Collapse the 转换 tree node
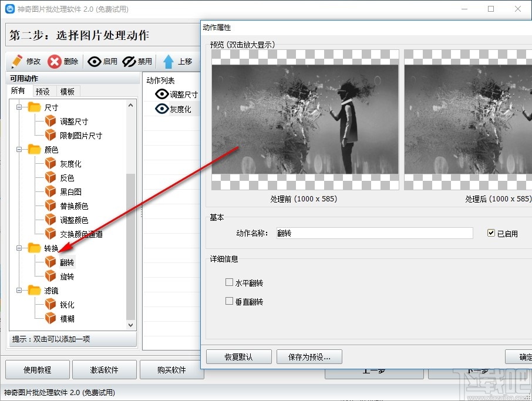 [19, 248]
